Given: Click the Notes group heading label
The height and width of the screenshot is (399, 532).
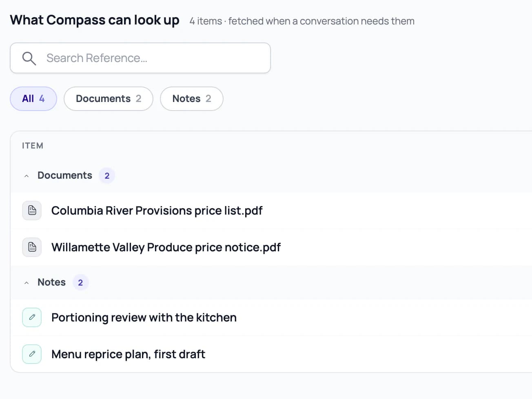Looking at the screenshot, I should coord(51,282).
